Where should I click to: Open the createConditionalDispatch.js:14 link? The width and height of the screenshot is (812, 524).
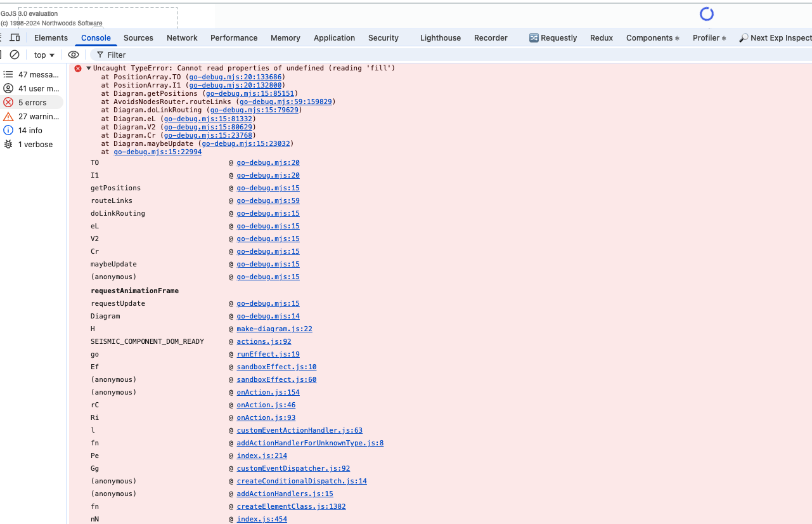(302, 481)
